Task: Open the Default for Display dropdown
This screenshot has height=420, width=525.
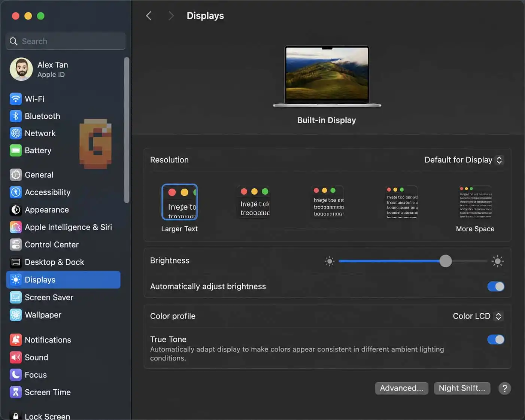Action: 464,160
